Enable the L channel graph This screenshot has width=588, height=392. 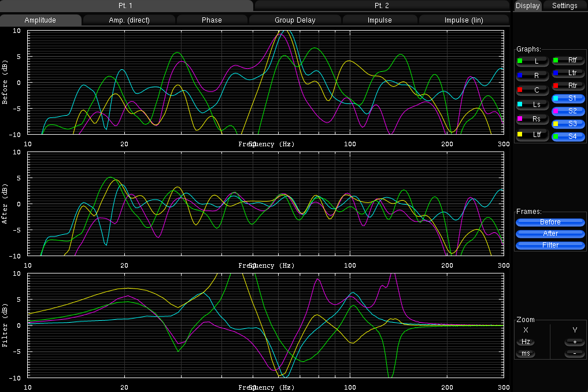(532, 61)
